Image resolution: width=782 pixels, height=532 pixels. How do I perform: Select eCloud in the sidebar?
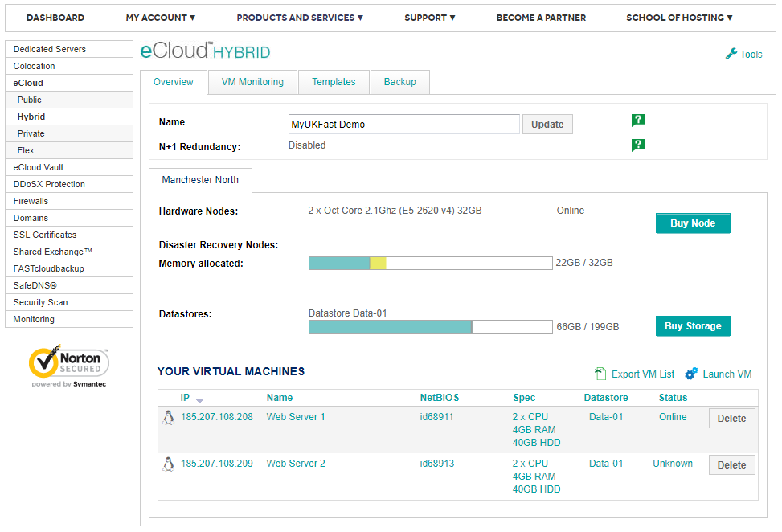point(69,83)
